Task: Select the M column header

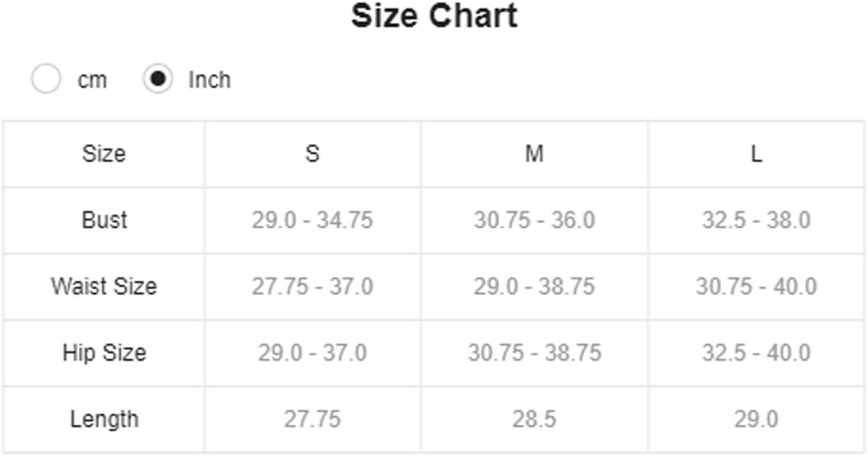Action: click(534, 154)
